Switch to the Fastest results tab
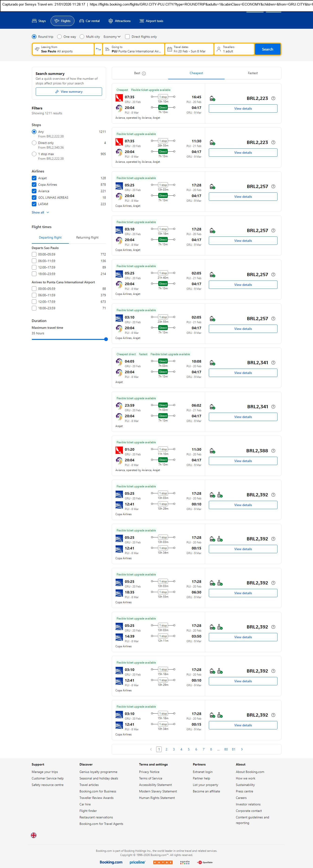This screenshot has height=868, width=313. 253,73
